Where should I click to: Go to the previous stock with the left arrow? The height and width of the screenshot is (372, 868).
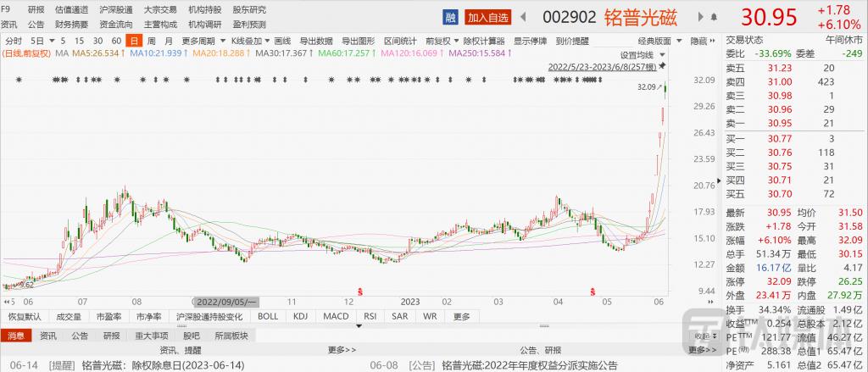522,17
